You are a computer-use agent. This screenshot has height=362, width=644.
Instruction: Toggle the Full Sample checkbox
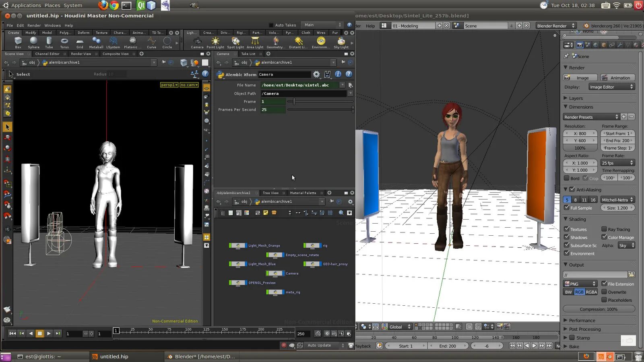pos(567,208)
